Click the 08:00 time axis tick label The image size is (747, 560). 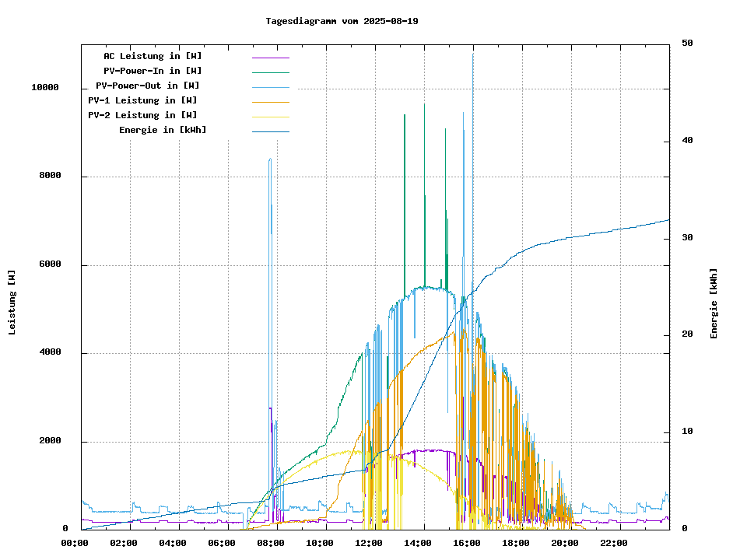click(270, 543)
